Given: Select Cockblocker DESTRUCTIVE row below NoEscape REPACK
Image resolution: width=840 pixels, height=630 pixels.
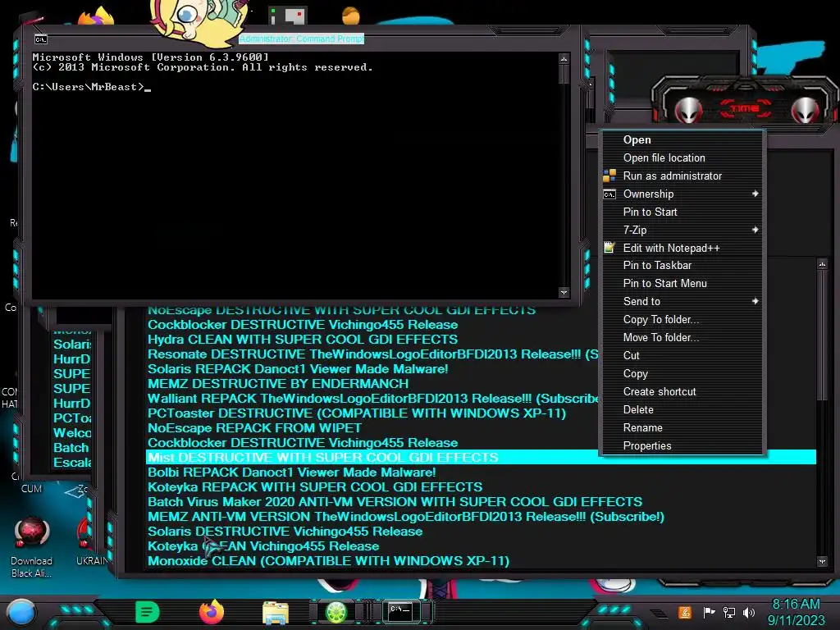Looking at the screenshot, I should 303,443.
